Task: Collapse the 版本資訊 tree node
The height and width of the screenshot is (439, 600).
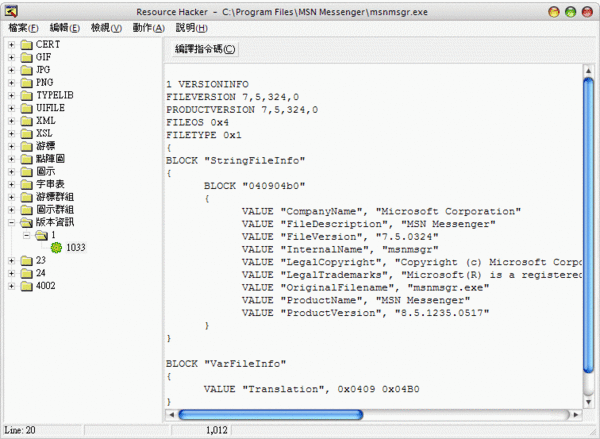Action: pyautogui.click(x=11, y=222)
